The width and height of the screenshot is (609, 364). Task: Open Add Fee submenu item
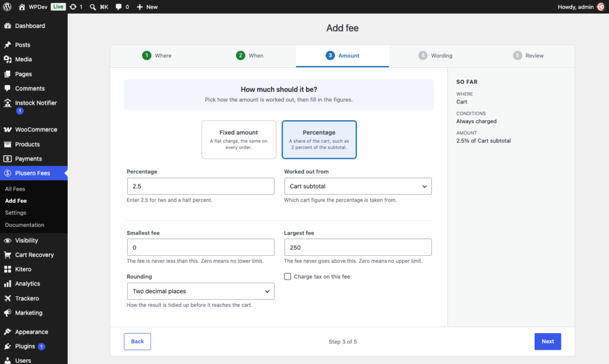[16, 201]
